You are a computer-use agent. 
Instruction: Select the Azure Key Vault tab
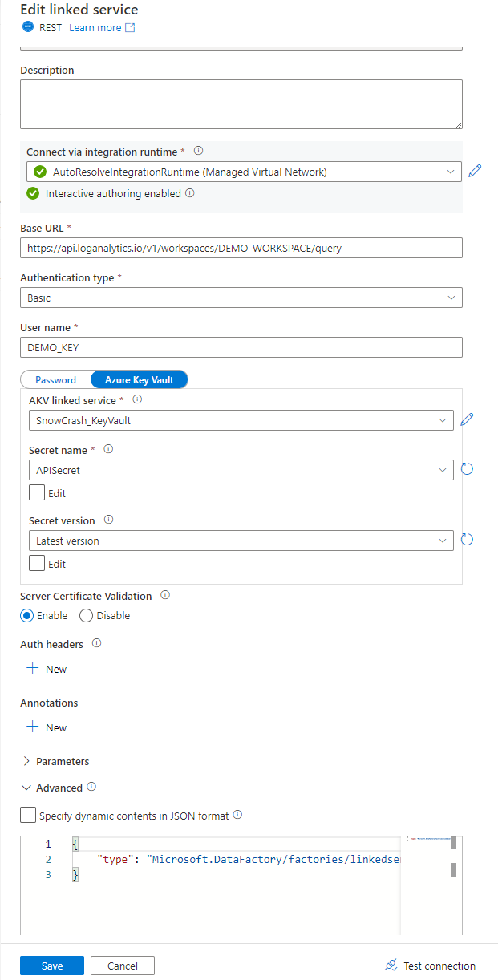(140, 379)
